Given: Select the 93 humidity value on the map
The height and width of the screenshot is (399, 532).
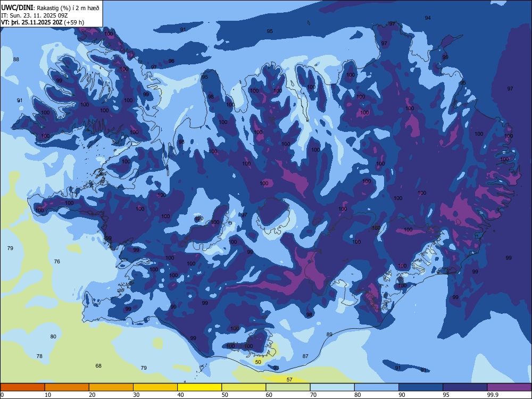Looking at the screenshot, I should 276,368.
